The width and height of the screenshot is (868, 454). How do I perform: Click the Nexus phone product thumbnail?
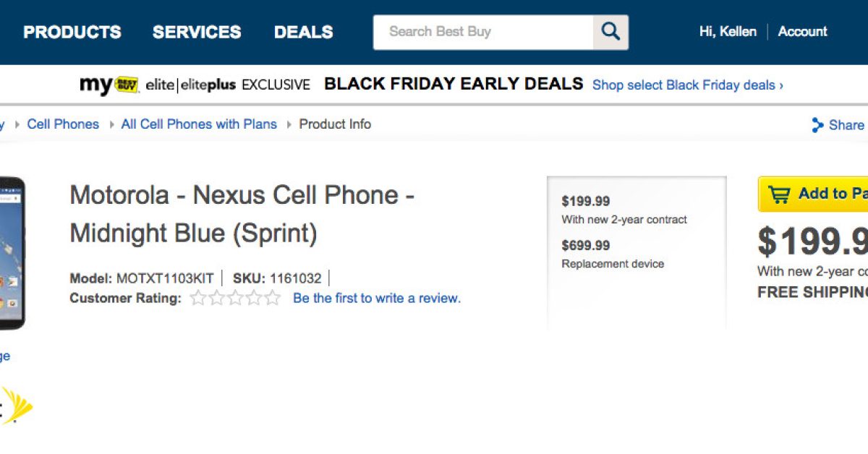13,253
